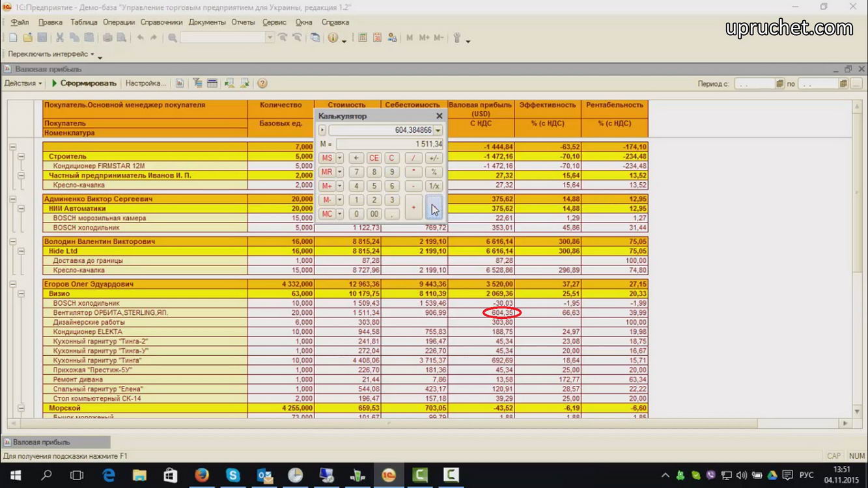The width and height of the screenshot is (868, 488).
Task: Click the tree grouping icon in report toolbar
Action: (x=197, y=83)
